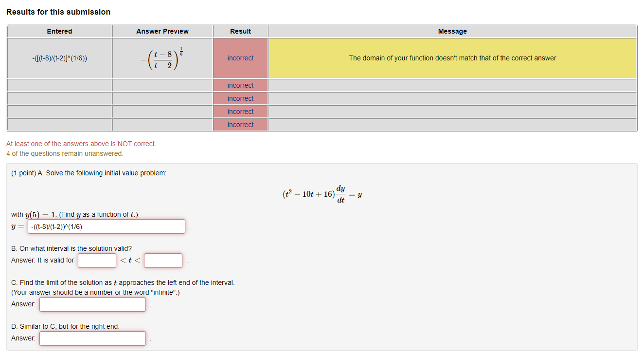The height and width of the screenshot is (357, 644).
Task: Click the rendered fraction answer preview
Action: 162,58
